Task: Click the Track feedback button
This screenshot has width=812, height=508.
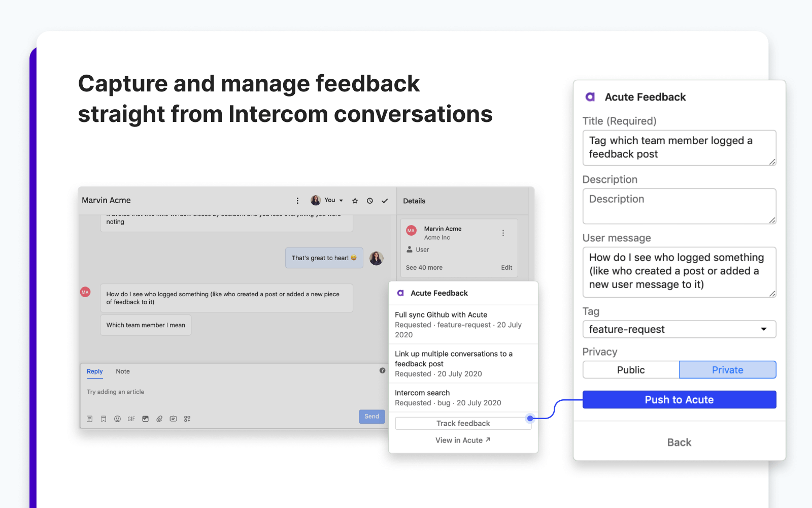Action: click(463, 424)
